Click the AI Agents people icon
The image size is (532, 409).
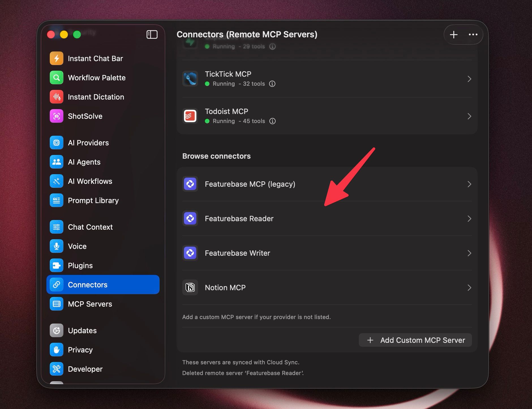(x=57, y=162)
